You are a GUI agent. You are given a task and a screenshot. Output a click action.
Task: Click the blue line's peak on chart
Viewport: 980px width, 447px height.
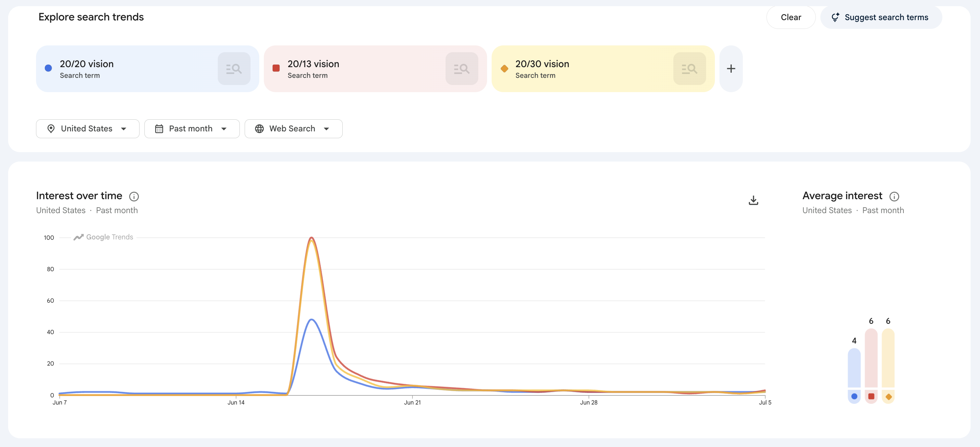coord(312,320)
